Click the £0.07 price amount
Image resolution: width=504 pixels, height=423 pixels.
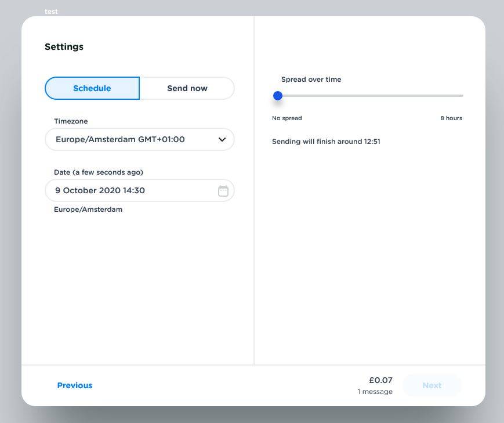[380, 381]
